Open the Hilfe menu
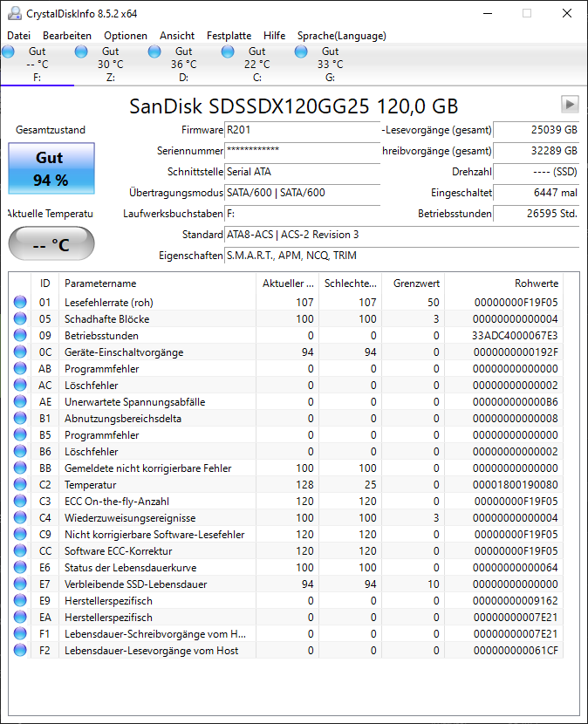Viewport: 588px width, 724px height. coord(274,36)
